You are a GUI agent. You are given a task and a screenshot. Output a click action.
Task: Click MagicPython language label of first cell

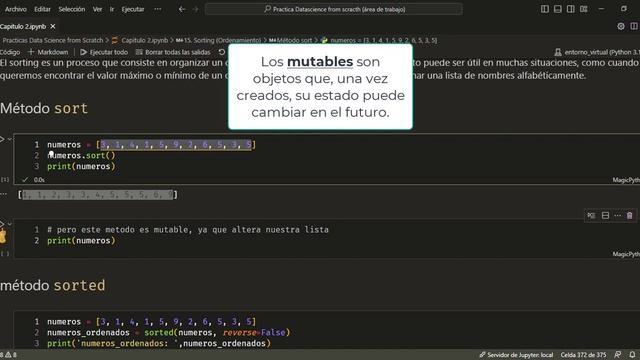click(x=626, y=180)
